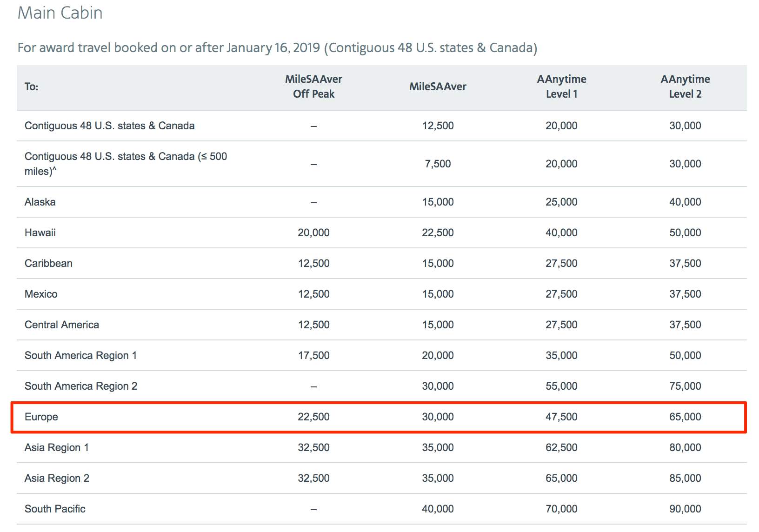Image resolution: width=759 pixels, height=532 pixels.
Task: Select the Central America row label
Action: [62, 325]
